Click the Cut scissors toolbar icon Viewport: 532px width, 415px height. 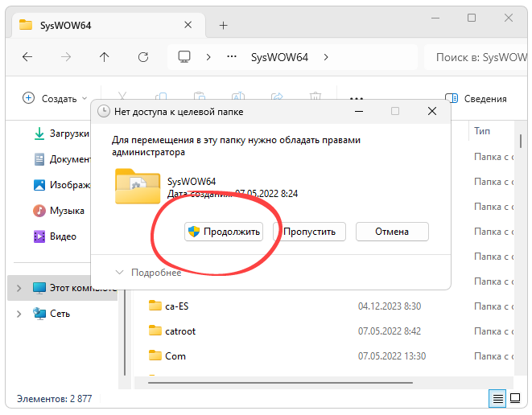pyautogui.click(x=122, y=97)
